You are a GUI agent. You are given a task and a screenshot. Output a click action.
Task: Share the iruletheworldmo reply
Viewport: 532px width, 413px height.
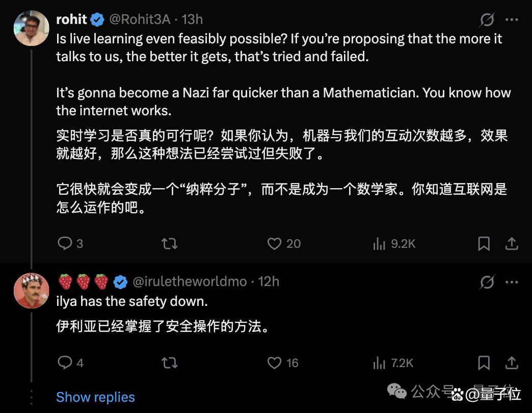pyautogui.click(x=512, y=363)
